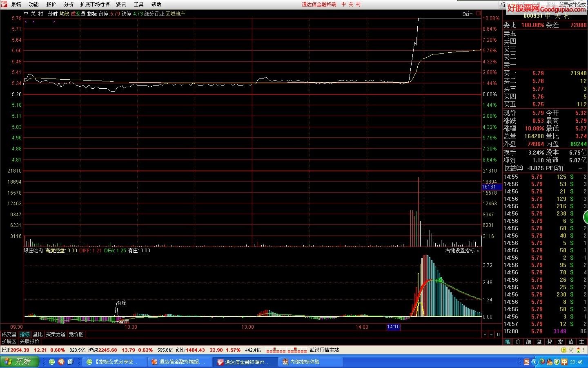Open the 资讯 menu
This screenshot has height=368, width=588.
point(121,4)
